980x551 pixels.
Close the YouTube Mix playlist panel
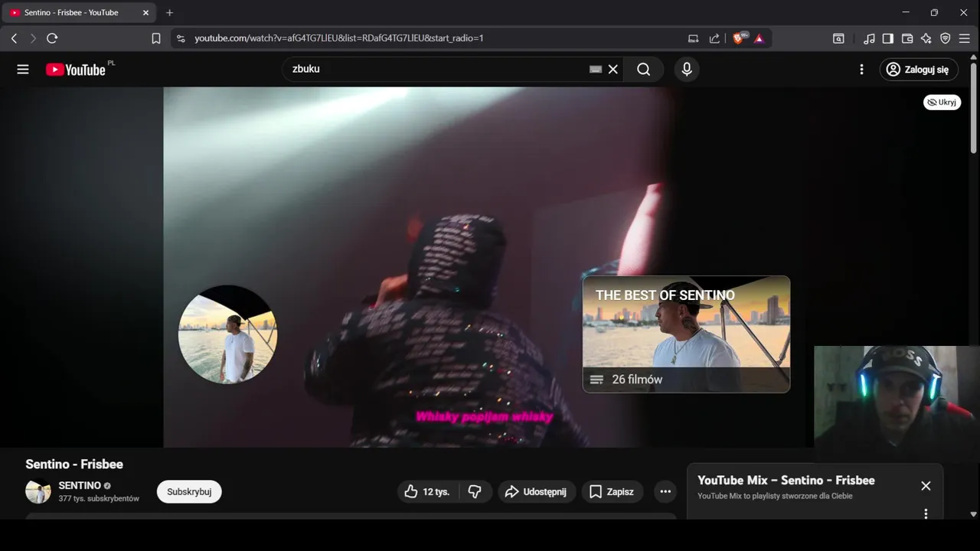pos(926,486)
